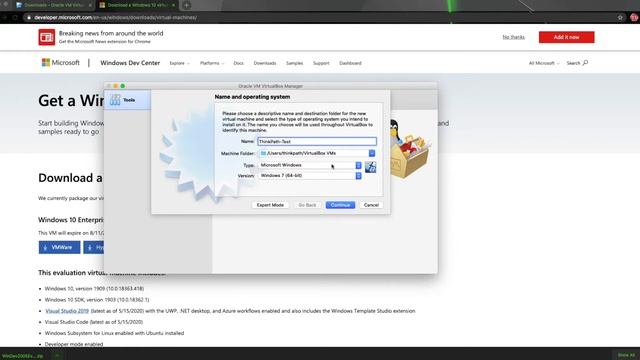Click the OS type icon beside Type
Viewport: 640px width, 360px height.
pos(370,167)
